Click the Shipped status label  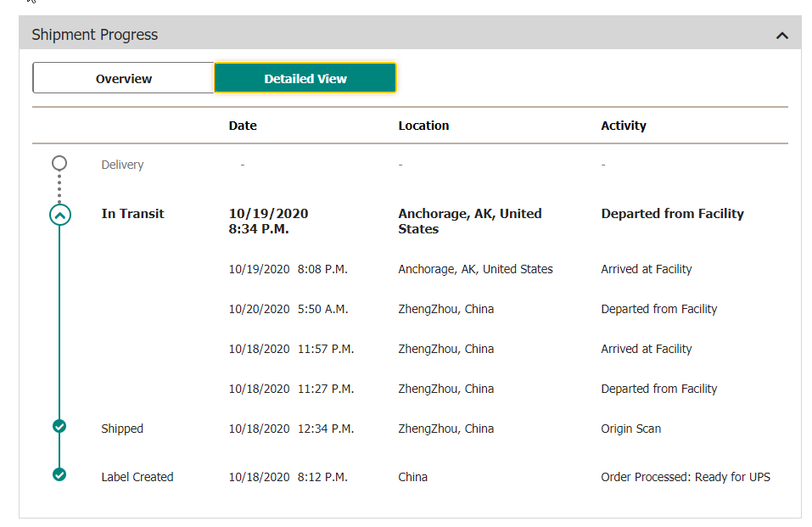coord(122,429)
